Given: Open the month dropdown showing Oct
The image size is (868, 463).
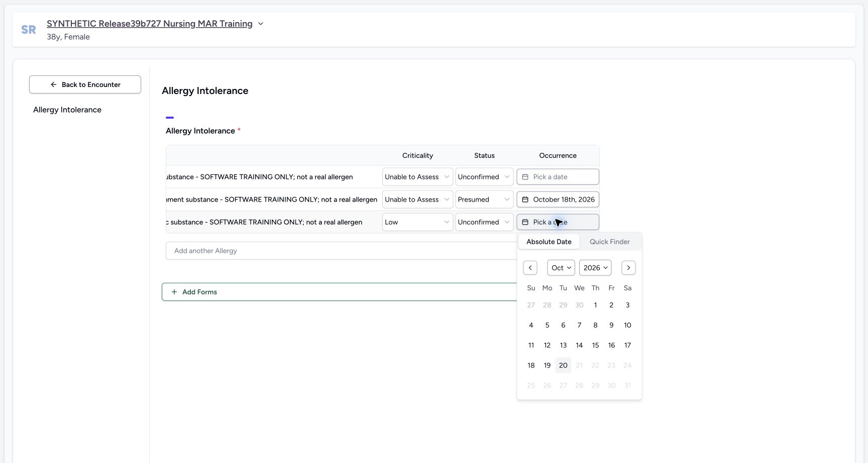Looking at the screenshot, I should (x=561, y=268).
